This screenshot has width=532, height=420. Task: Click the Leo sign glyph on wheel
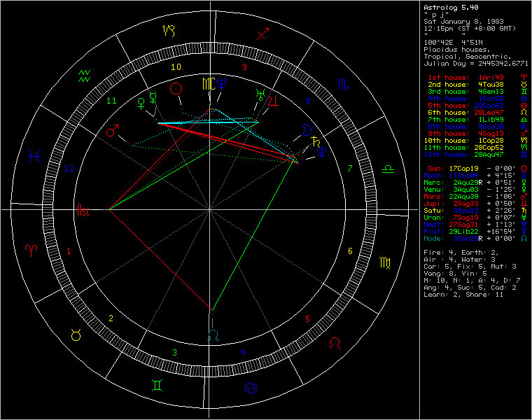tap(335, 343)
